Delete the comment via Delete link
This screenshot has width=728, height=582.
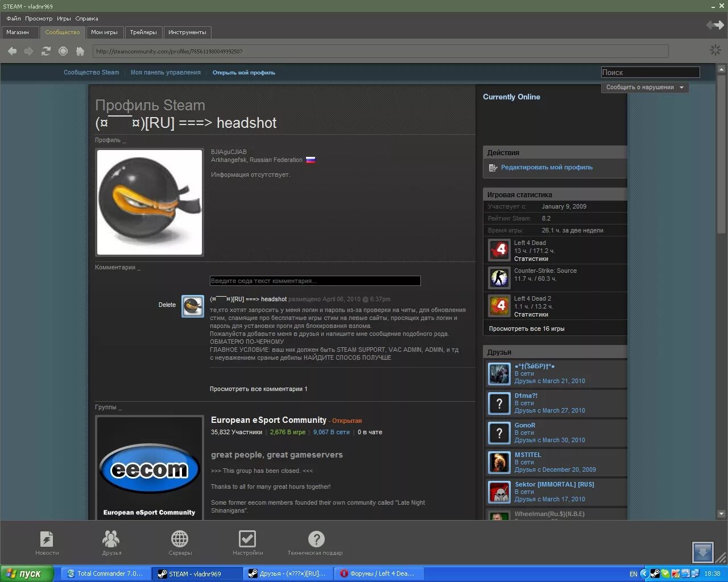click(x=167, y=305)
